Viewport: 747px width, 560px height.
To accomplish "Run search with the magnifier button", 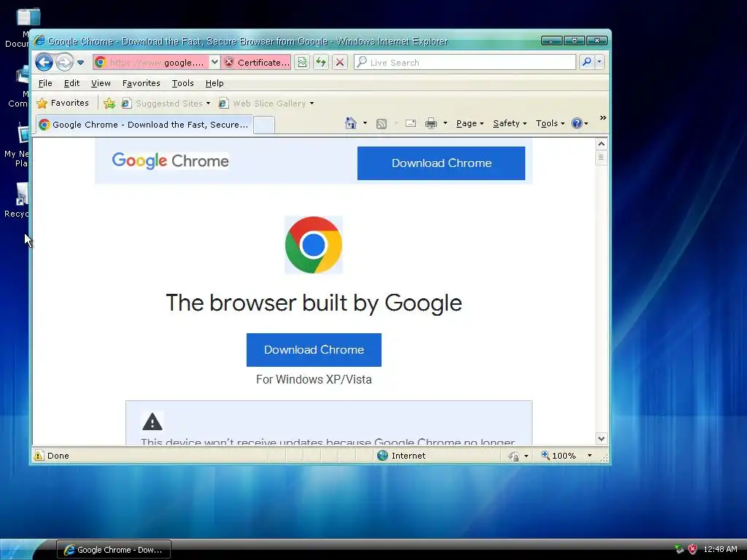I will (x=587, y=62).
